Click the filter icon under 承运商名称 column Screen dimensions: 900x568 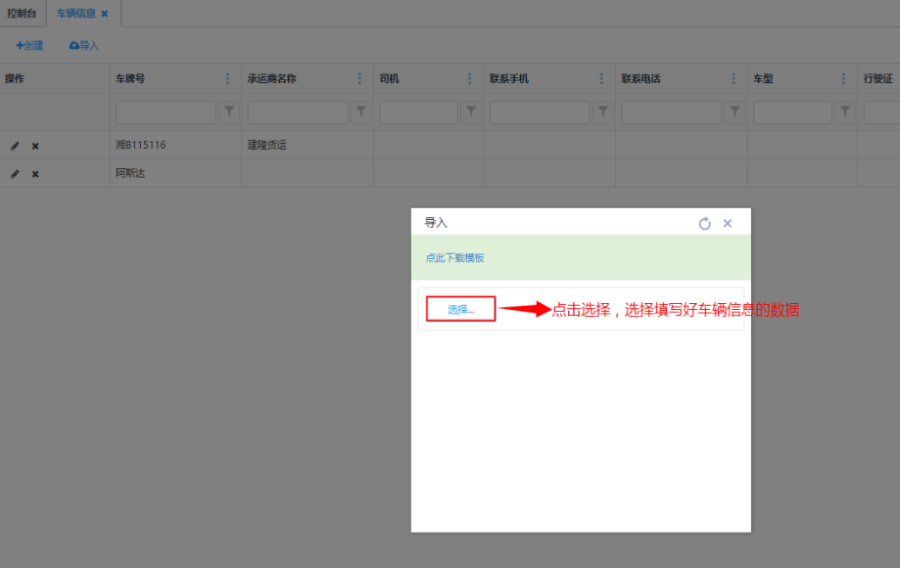point(361,112)
